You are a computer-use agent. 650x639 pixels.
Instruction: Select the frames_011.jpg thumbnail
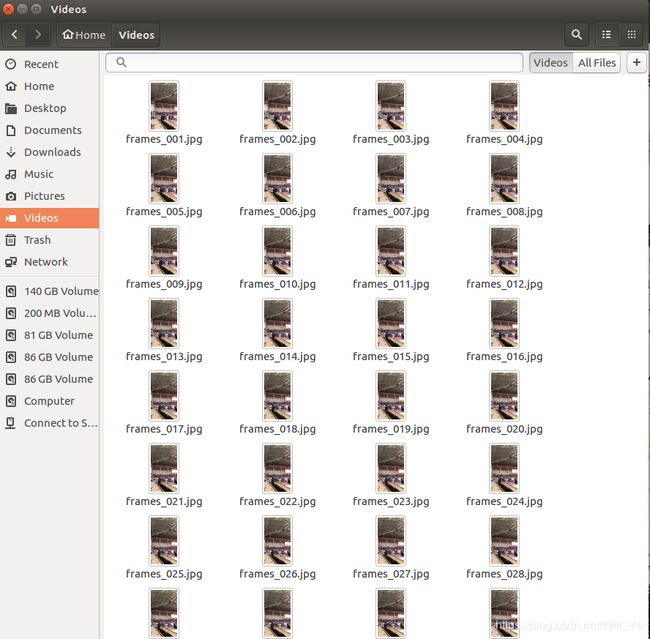(x=391, y=251)
